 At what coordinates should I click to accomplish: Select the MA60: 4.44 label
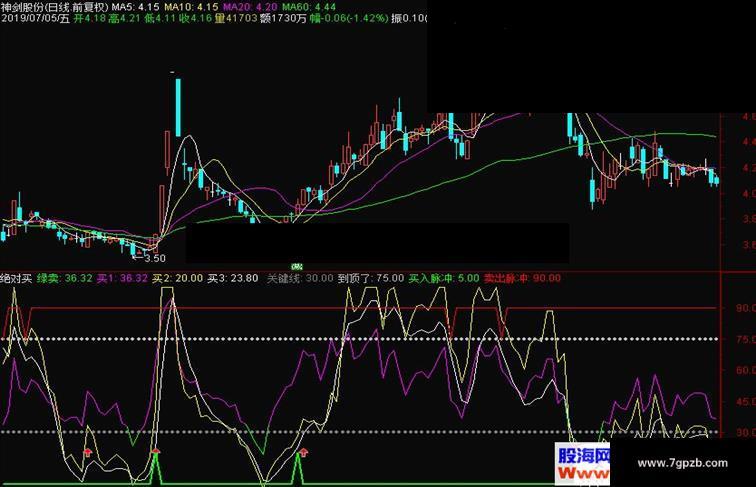pos(309,7)
